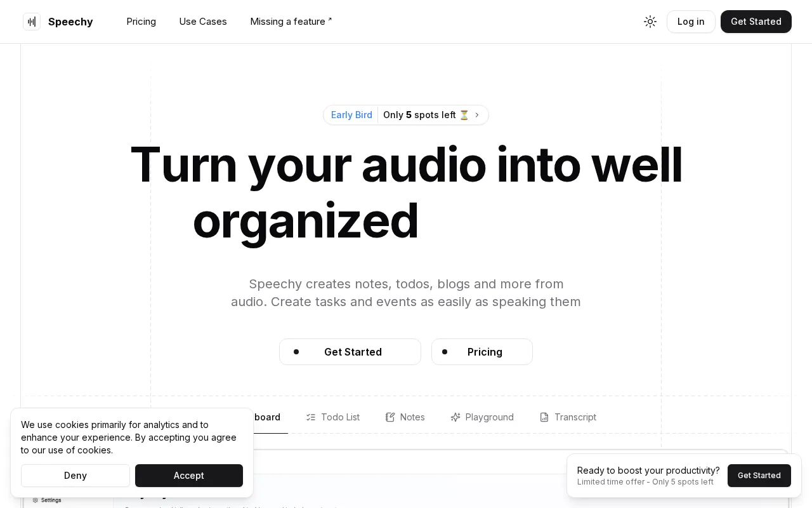Click the Todo List checklist icon
Viewport: 812px width, 508px height.
coord(311,417)
